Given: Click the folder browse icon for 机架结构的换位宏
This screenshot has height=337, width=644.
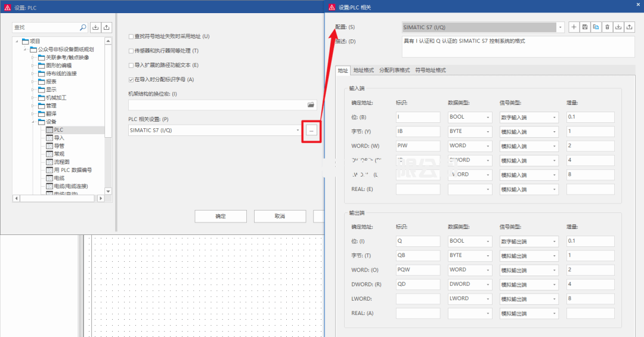Looking at the screenshot, I should tap(311, 104).
